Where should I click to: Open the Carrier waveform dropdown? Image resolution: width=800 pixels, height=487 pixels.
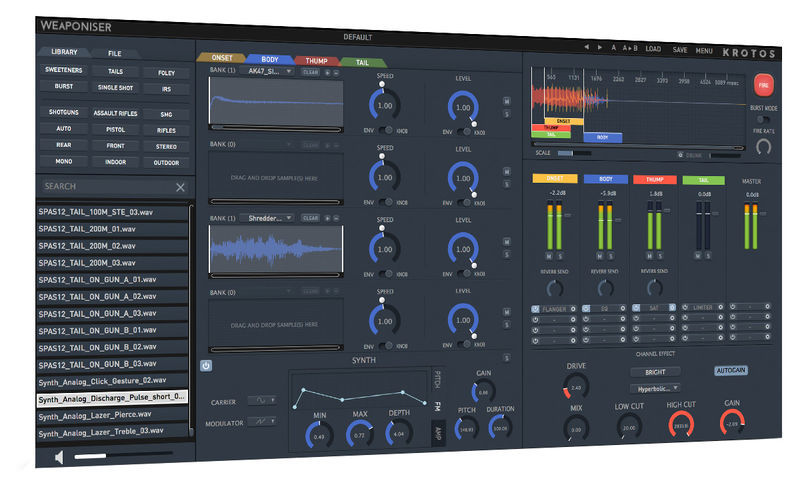pos(262,401)
